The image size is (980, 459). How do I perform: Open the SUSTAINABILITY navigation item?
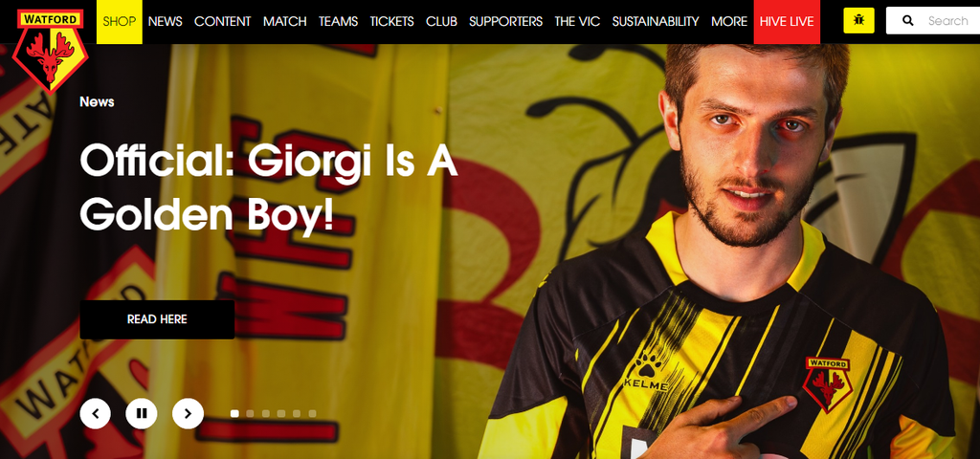point(656,22)
